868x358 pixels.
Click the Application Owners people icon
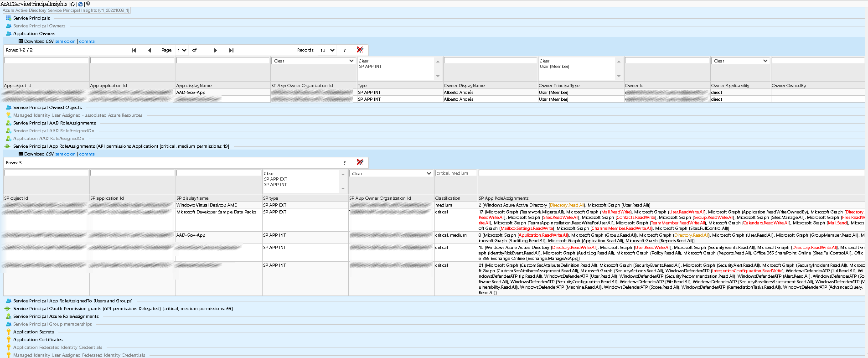tap(8, 34)
